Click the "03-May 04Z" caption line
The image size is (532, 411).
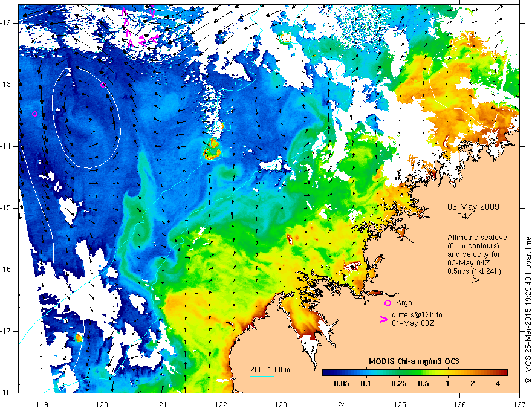(468, 263)
